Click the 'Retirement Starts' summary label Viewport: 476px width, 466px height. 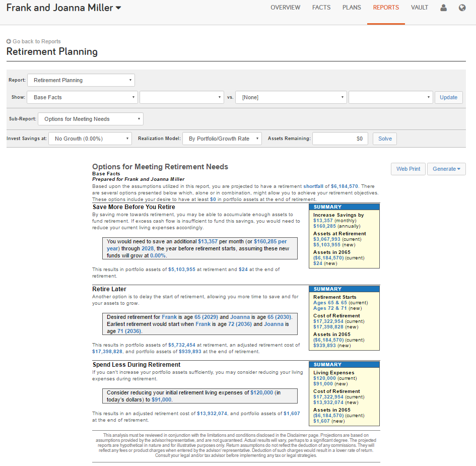[335, 297]
